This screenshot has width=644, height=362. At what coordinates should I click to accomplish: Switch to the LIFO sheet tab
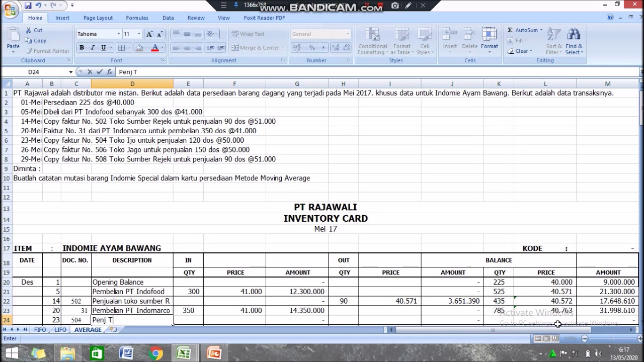coord(60,330)
